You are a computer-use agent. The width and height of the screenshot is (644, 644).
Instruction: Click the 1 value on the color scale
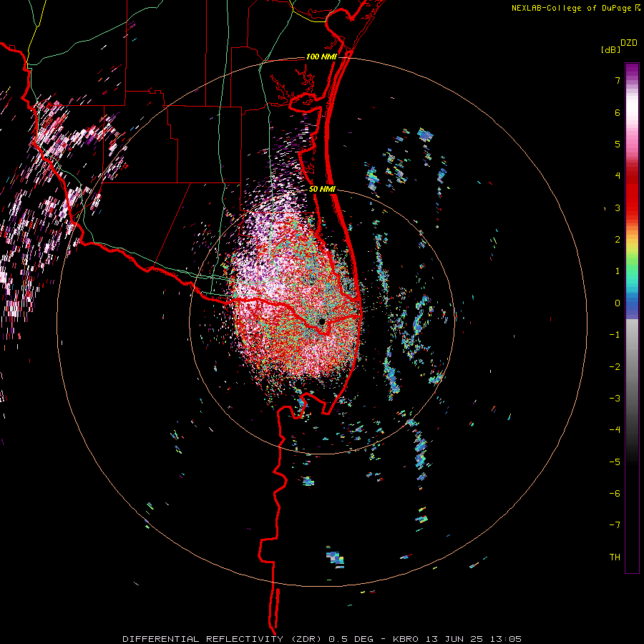pyautogui.click(x=618, y=271)
